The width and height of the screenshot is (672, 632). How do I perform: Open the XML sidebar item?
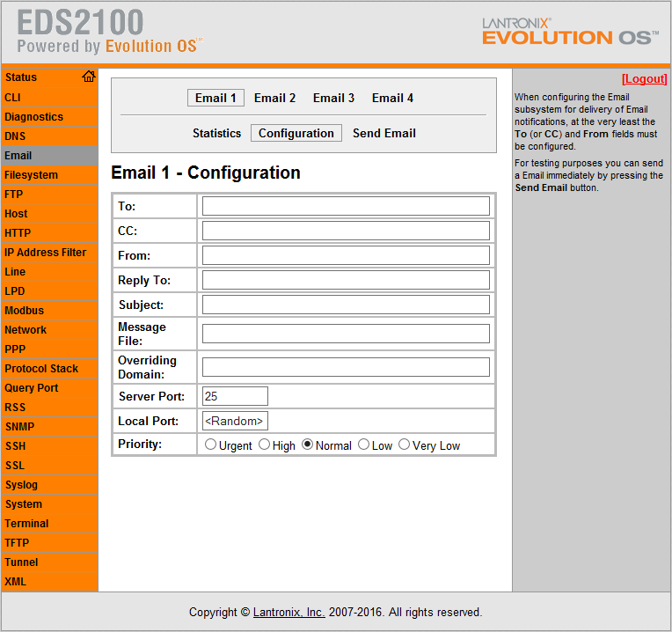pos(49,582)
